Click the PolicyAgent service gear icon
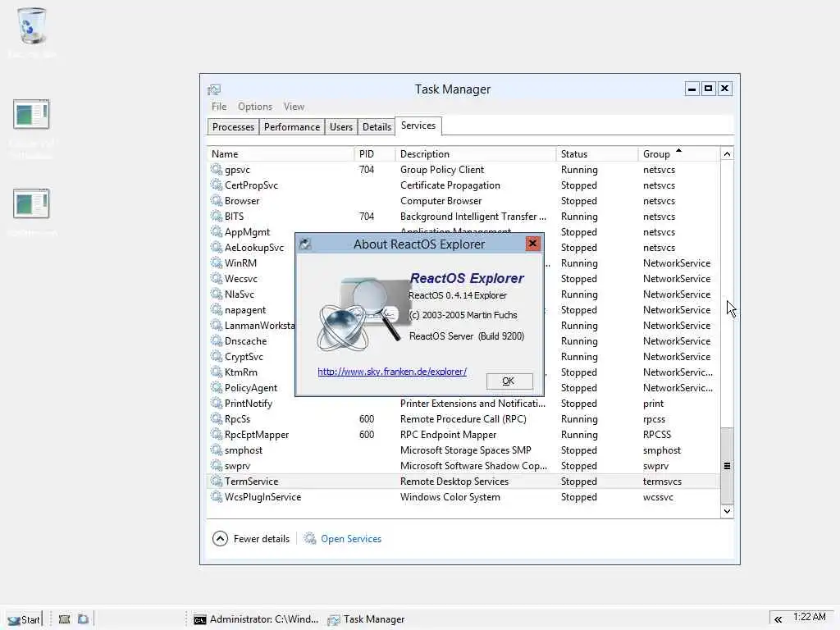This screenshot has width=840, height=630. (x=217, y=387)
